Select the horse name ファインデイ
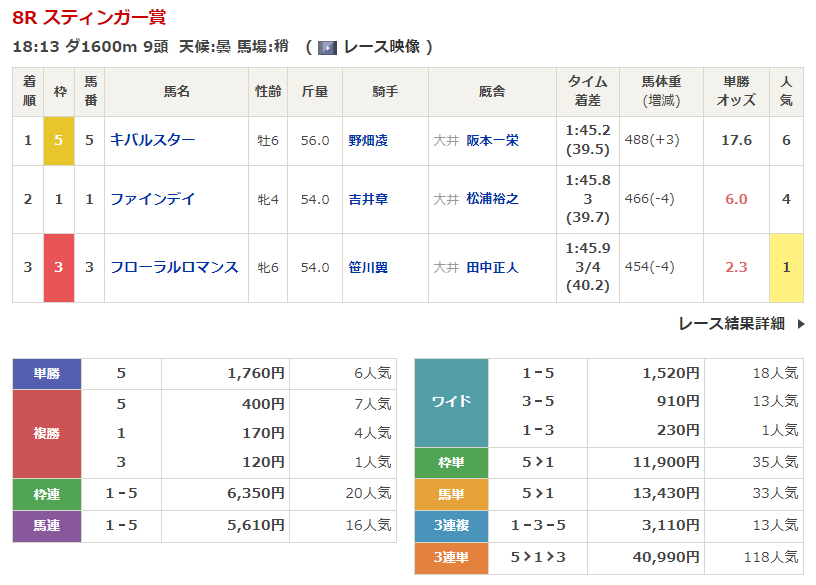Image resolution: width=816 pixels, height=585 pixels. pos(153,199)
